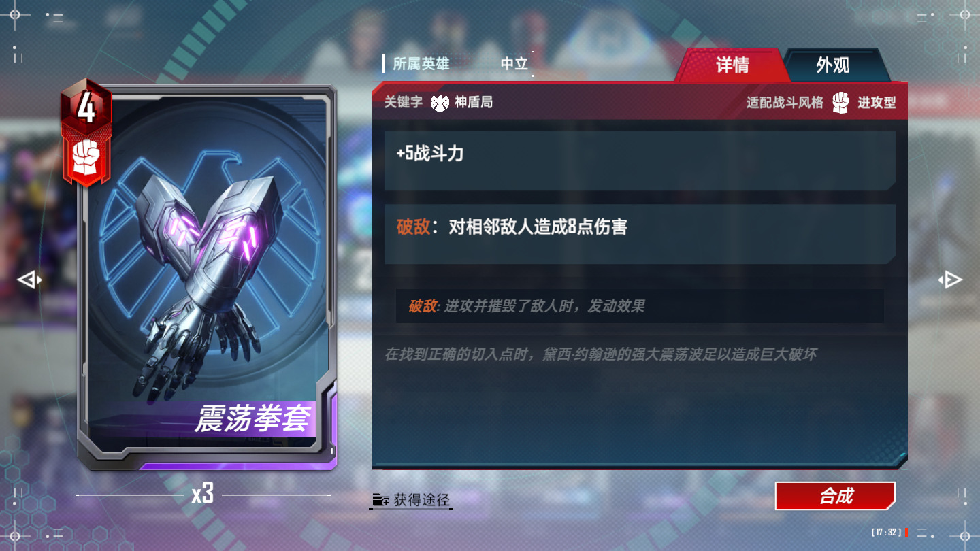The image size is (980, 551).
Task: Click the 进攻型 combat style label
Action: tap(877, 103)
